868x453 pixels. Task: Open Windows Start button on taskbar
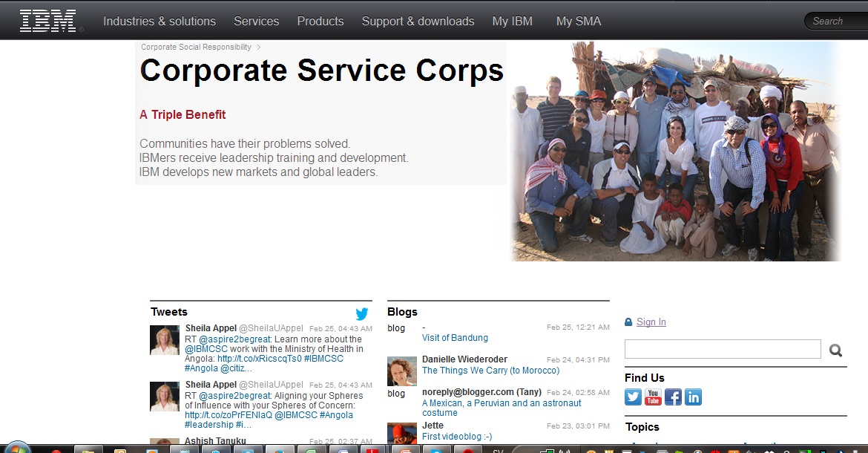16,448
